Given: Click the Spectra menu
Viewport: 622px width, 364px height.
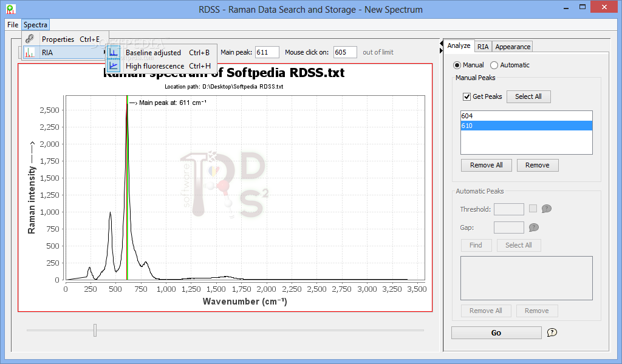Looking at the screenshot, I should [35, 24].
